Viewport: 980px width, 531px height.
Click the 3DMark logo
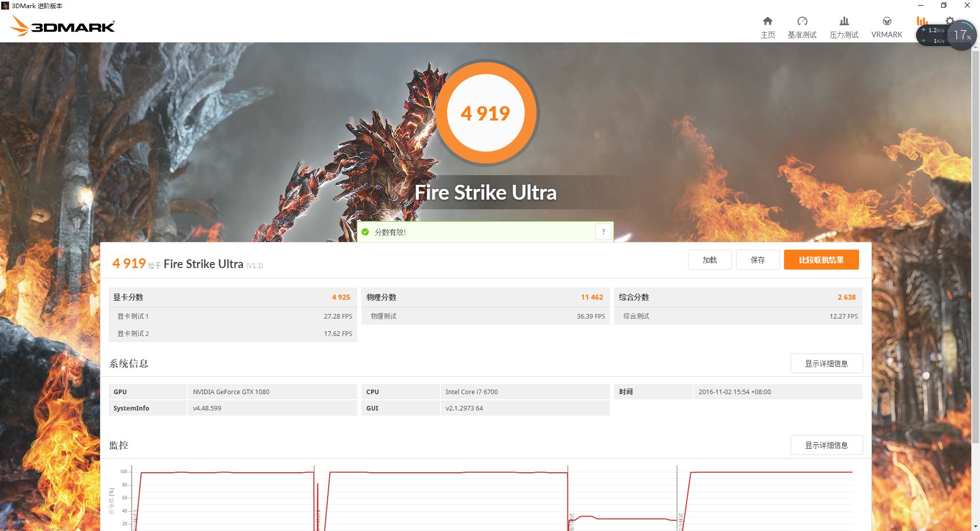pos(62,26)
